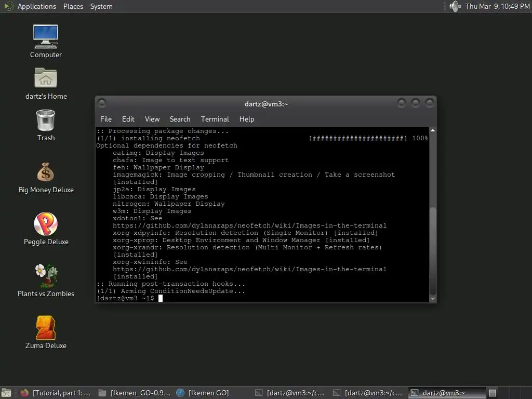Click the show desktop icon in bottom panel
Image resolution: width=532 pixels, height=399 pixels.
(6, 393)
